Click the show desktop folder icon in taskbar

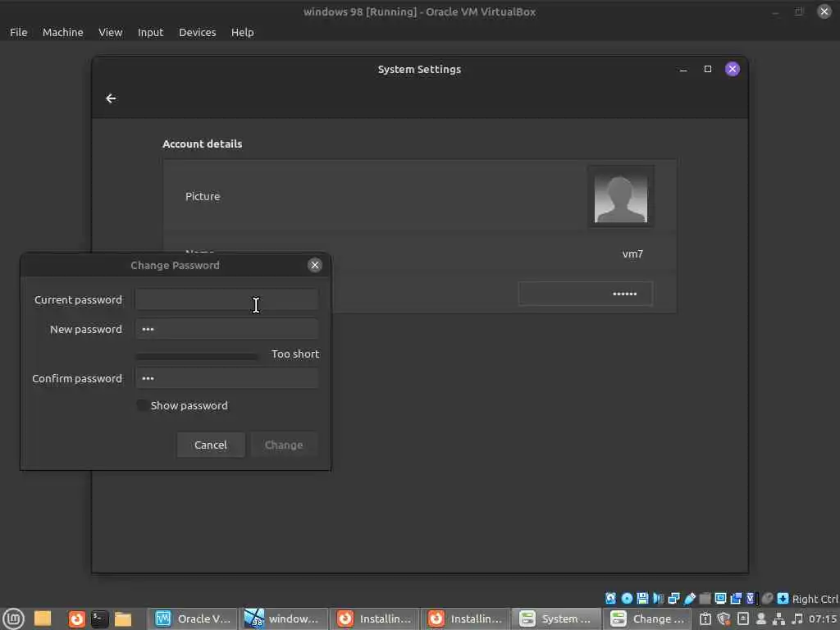pos(43,619)
